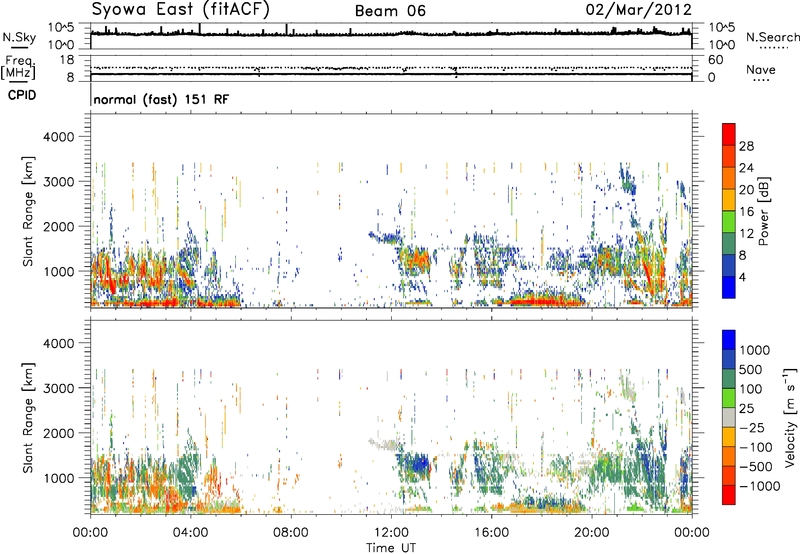This screenshot has height=554, width=800.
Task: Click the 'Freq. [MHz]' axis label
Action: 18,68
